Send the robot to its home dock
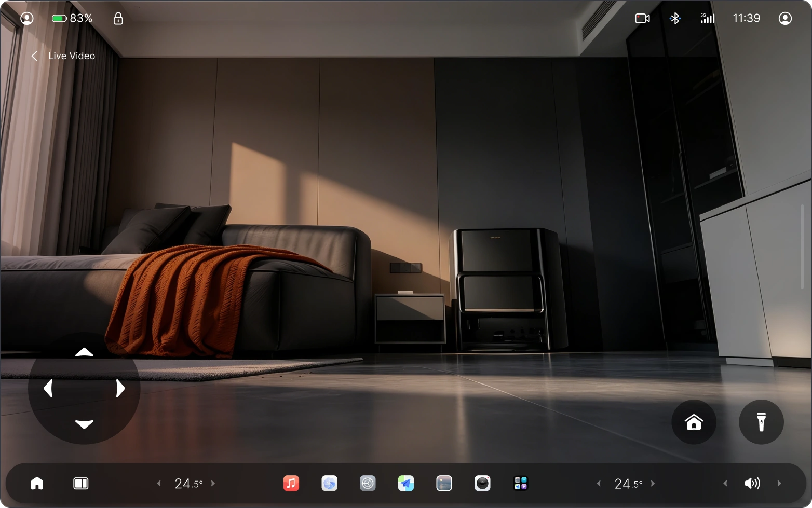 (x=694, y=422)
